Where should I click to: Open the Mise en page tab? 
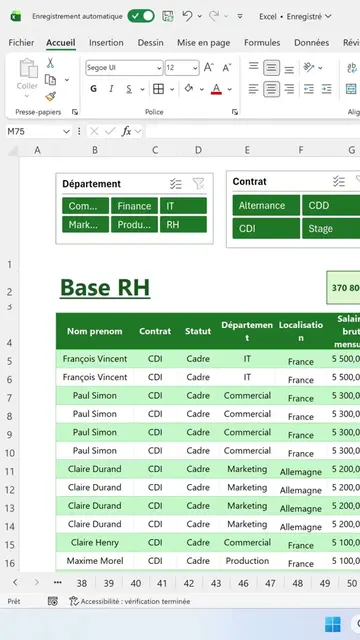tap(203, 42)
